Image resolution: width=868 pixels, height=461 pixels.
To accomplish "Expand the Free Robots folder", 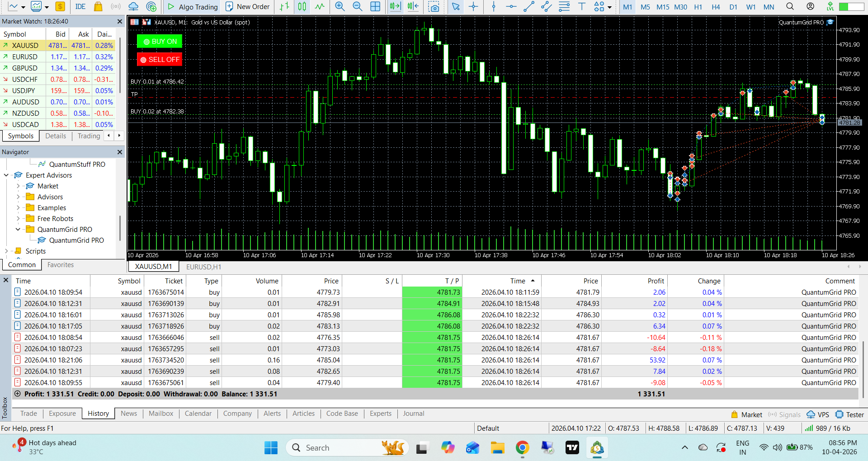I will click(x=18, y=219).
